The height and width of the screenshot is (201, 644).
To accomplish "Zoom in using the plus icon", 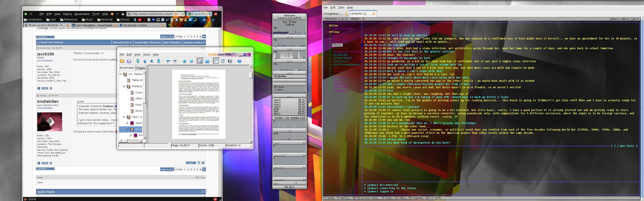I will (x=184, y=61).
